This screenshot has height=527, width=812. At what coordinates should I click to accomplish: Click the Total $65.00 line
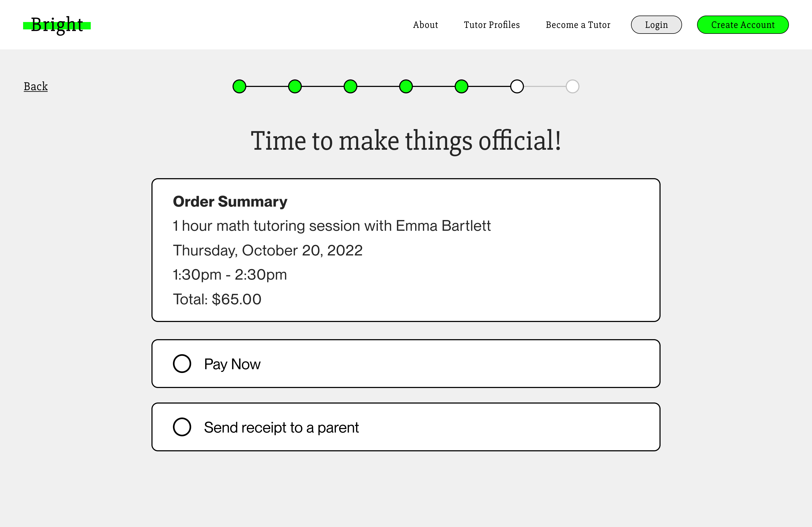click(x=217, y=299)
